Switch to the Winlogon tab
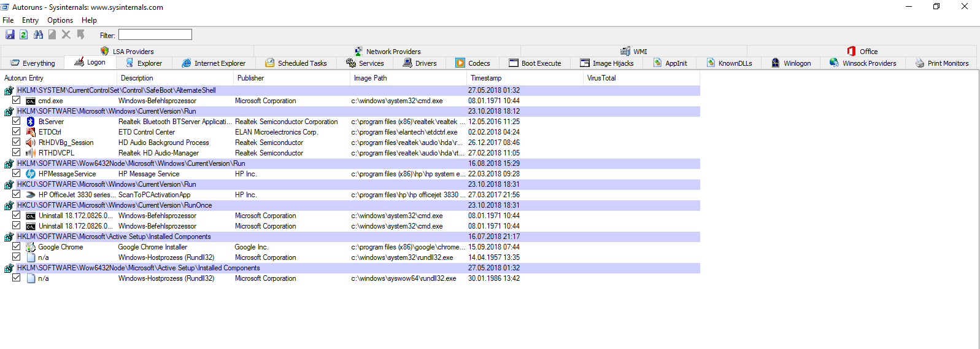980x349 pixels. (791, 63)
